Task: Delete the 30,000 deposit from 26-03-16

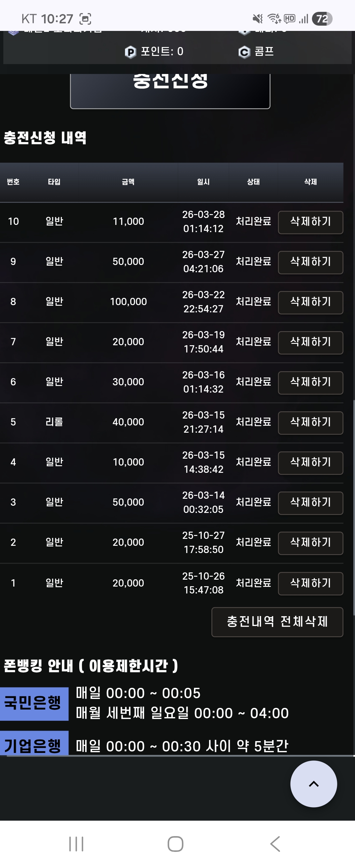Action: 310,382
